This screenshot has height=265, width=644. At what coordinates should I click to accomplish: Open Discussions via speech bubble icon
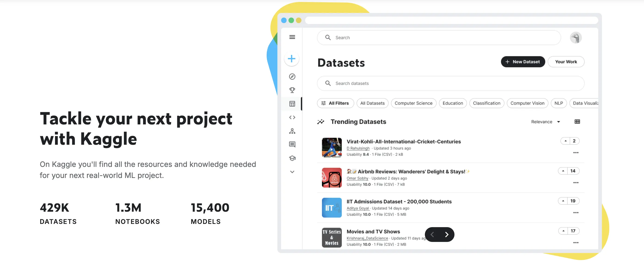pyautogui.click(x=292, y=144)
